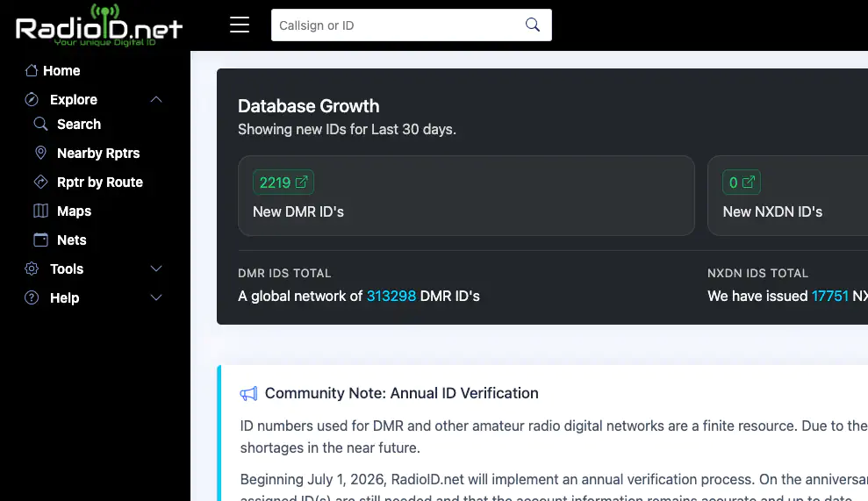Click the 313298 DMR IDs total link
The height and width of the screenshot is (501, 868).
pyautogui.click(x=391, y=297)
